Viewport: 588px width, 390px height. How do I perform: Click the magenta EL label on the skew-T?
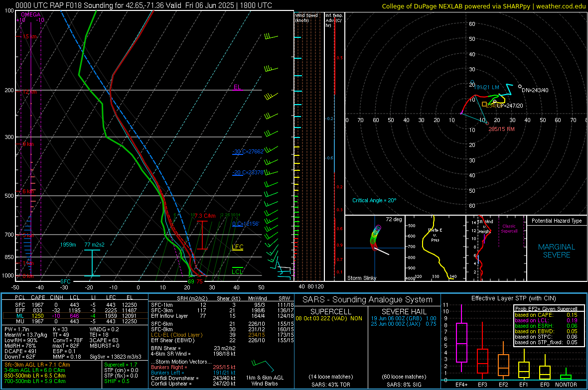237,87
